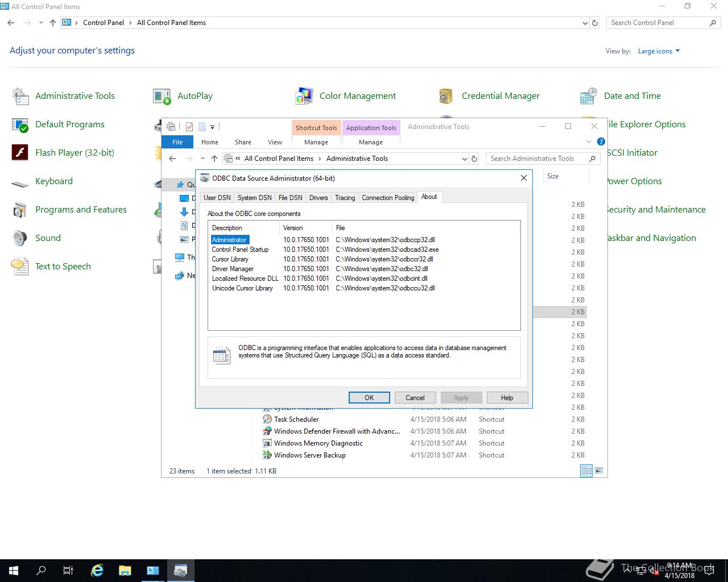
Task: Refresh Control Panel address bar
Action: point(595,23)
